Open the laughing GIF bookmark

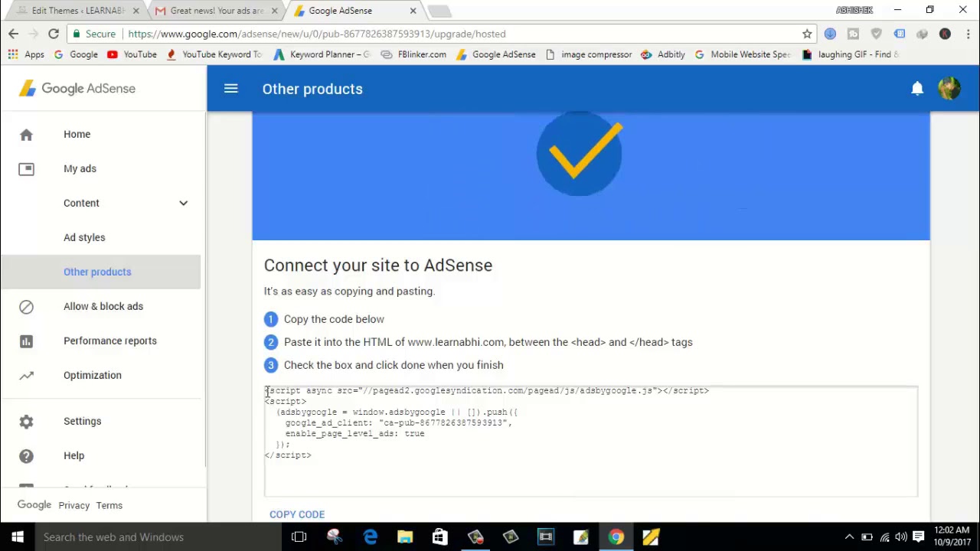[850, 54]
